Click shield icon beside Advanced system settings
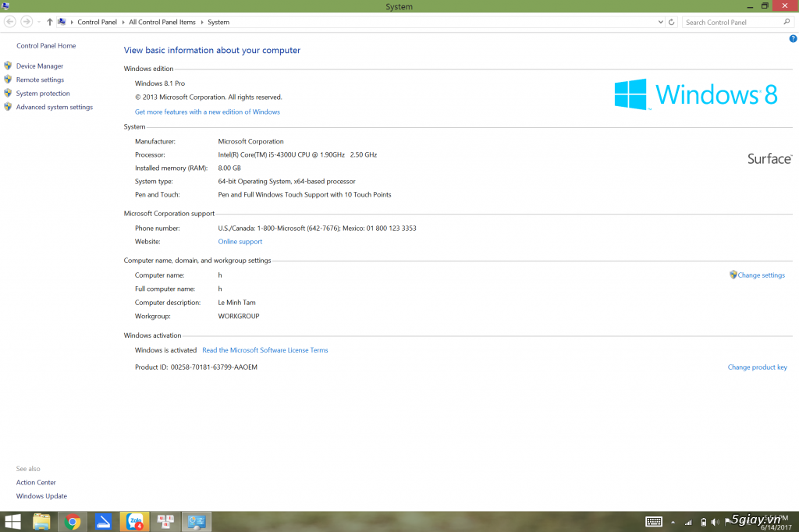The width and height of the screenshot is (799, 532). (8, 107)
